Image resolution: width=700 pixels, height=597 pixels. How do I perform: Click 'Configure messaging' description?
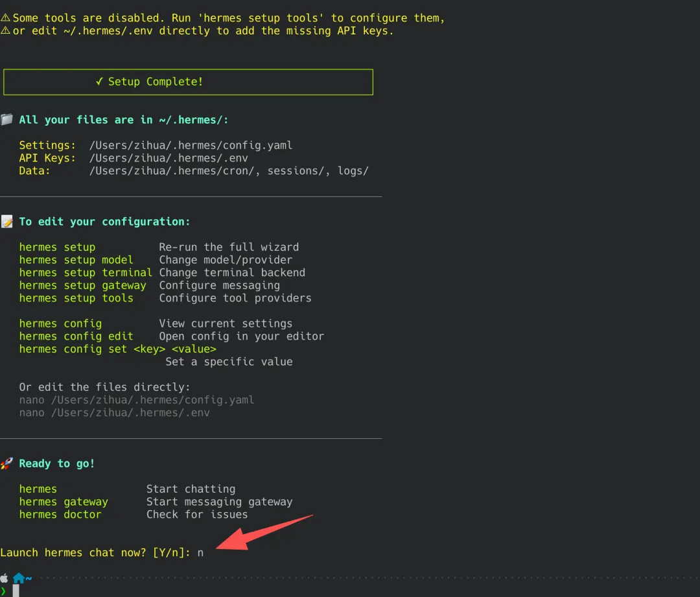pyautogui.click(x=220, y=285)
